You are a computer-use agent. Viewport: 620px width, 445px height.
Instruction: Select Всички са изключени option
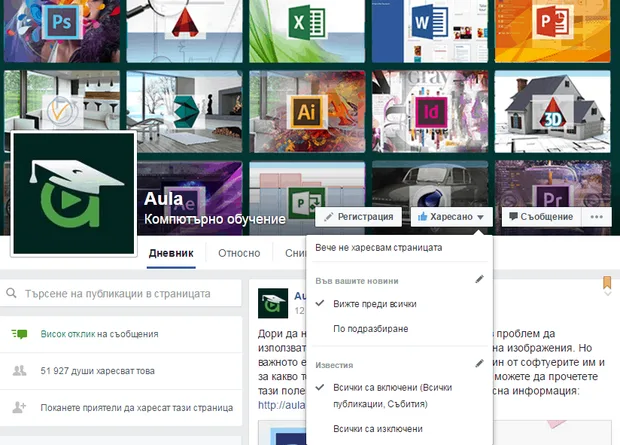click(x=378, y=429)
